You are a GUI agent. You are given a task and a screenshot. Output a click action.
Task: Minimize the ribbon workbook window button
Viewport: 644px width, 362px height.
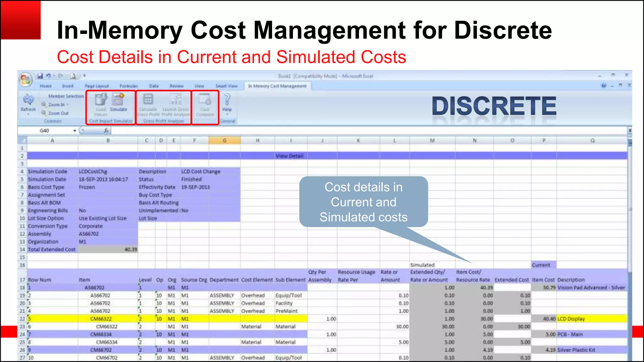coord(612,85)
